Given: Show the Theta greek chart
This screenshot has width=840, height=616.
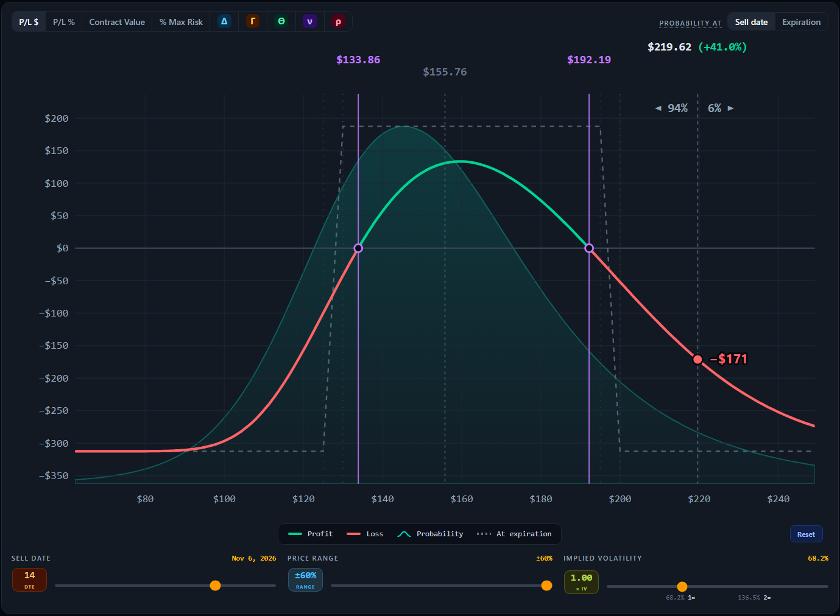Looking at the screenshot, I should point(281,21).
